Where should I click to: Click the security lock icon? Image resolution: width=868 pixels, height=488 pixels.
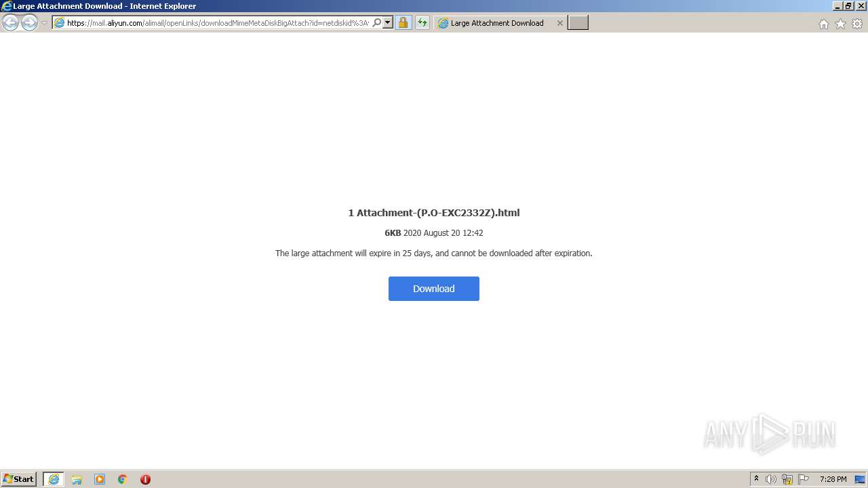[403, 23]
